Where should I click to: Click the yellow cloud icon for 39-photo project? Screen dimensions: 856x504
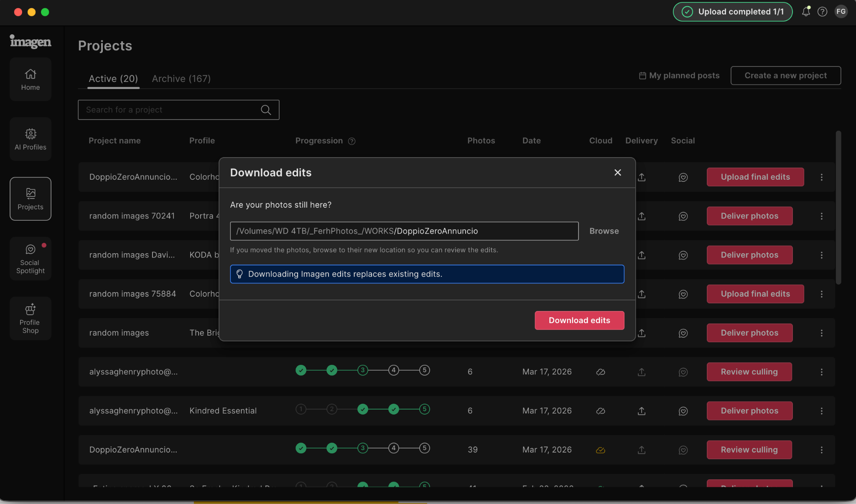pos(601,450)
